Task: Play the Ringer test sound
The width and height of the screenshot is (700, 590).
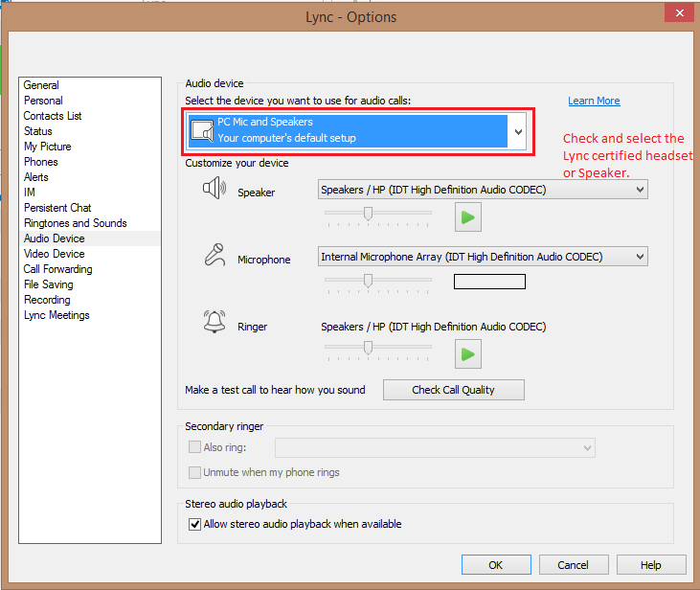Action: [x=468, y=354]
